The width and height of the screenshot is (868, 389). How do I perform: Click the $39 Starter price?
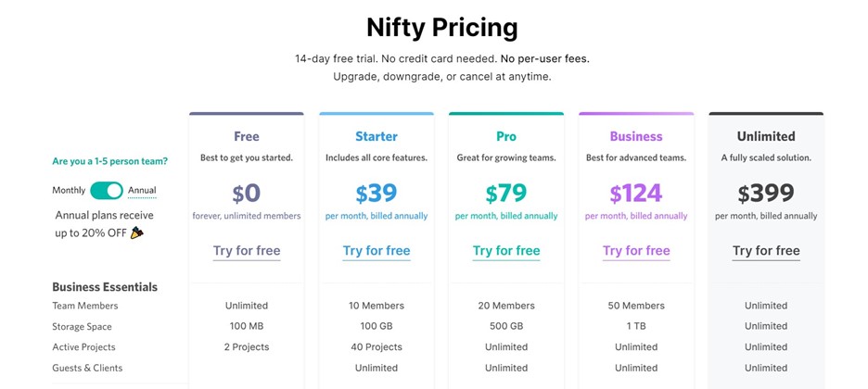pos(377,193)
